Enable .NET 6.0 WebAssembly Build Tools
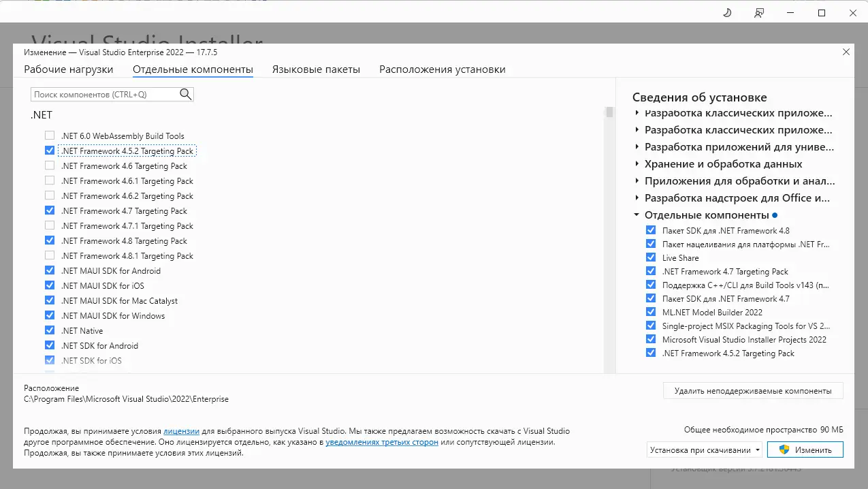 [x=50, y=136]
